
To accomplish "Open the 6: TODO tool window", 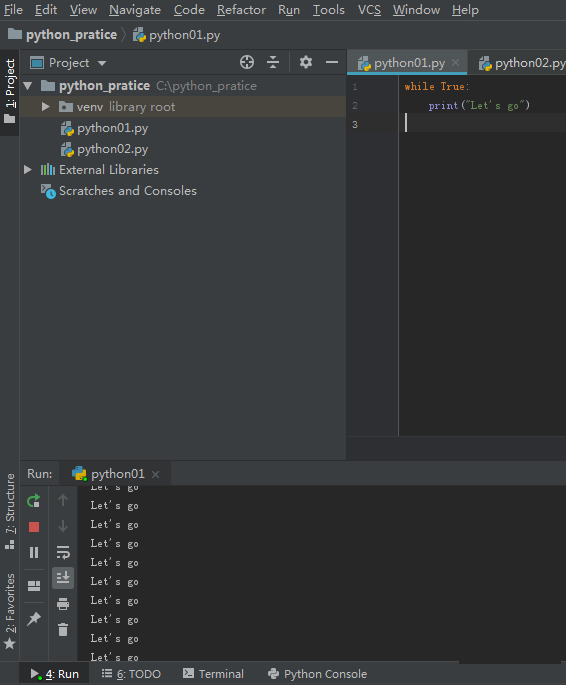I will click(131, 674).
